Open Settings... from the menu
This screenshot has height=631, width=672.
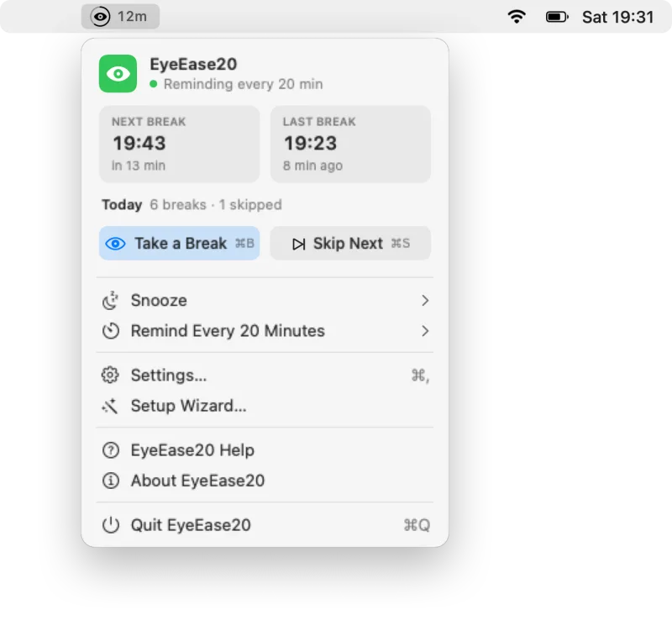click(x=265, y=375)
